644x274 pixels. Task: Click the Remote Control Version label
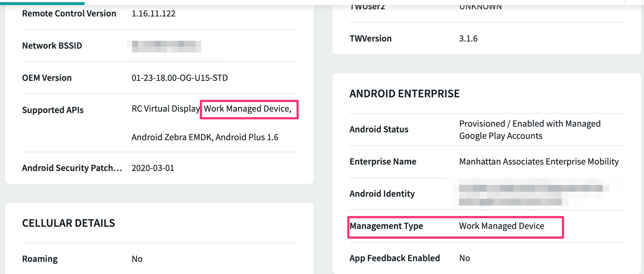pyautogui.click(x=69, y=14)
